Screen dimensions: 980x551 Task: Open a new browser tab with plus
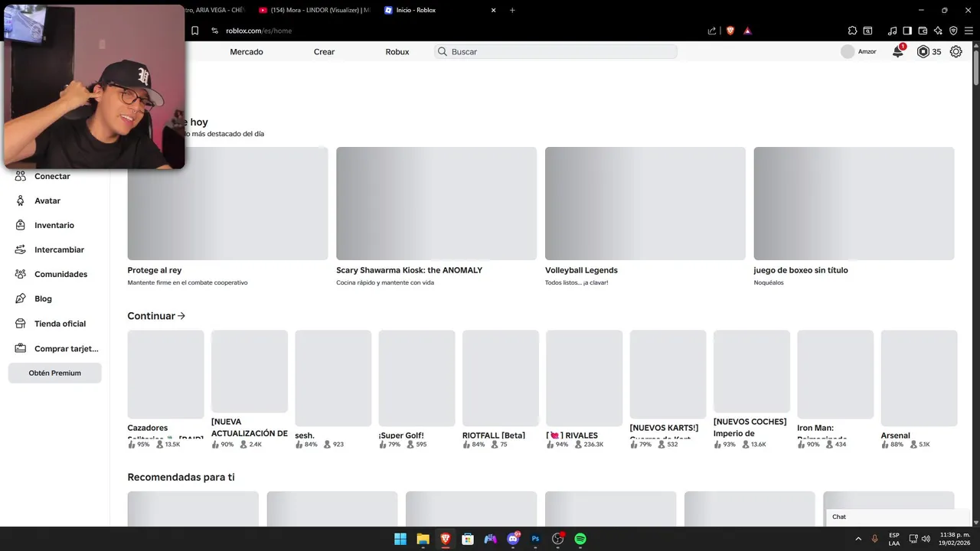(512, 10)
